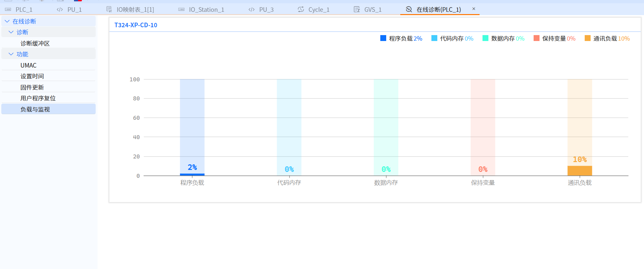Collapse the 功能 tree section
The image size is (644, 269).
11,54
